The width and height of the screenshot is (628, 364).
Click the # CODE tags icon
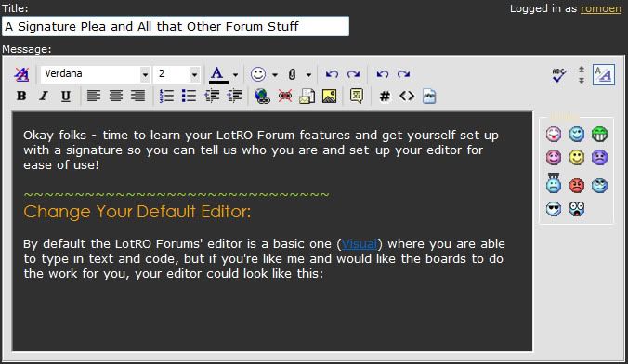coord(385,97)
